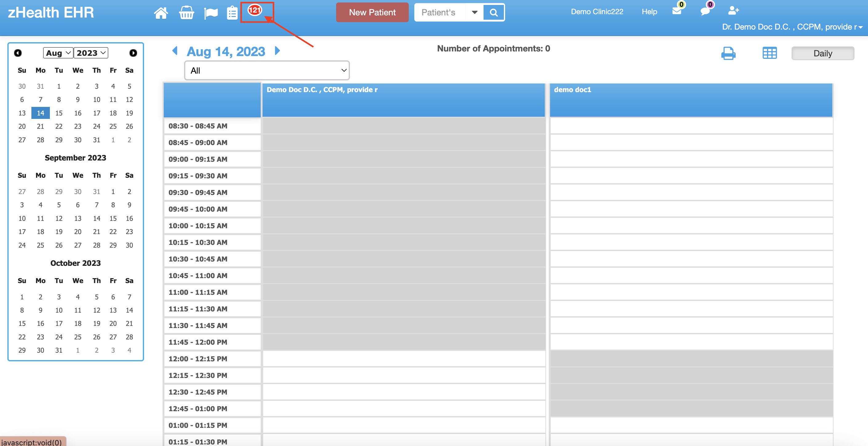Click the Aug 14, 2023 date heading
868x446 pixels.
[x=226, y=51]
